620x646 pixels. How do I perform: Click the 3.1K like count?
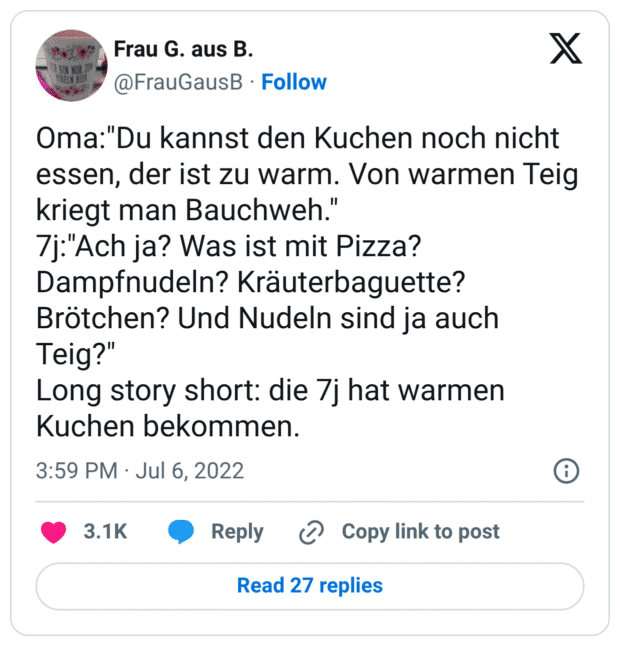click(104, 532)
